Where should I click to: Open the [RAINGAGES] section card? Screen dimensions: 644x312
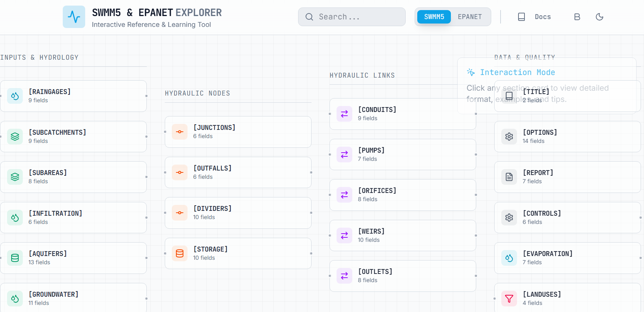(73, 96)
